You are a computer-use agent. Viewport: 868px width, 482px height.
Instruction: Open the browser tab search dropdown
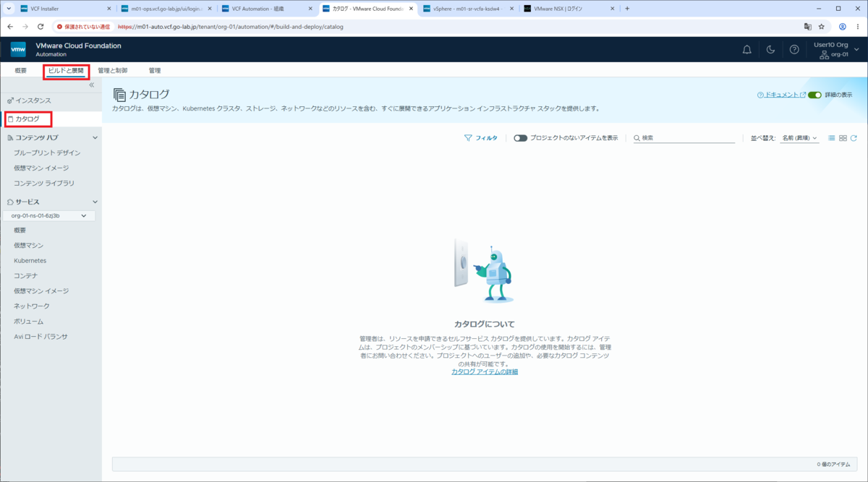(8, 9)
